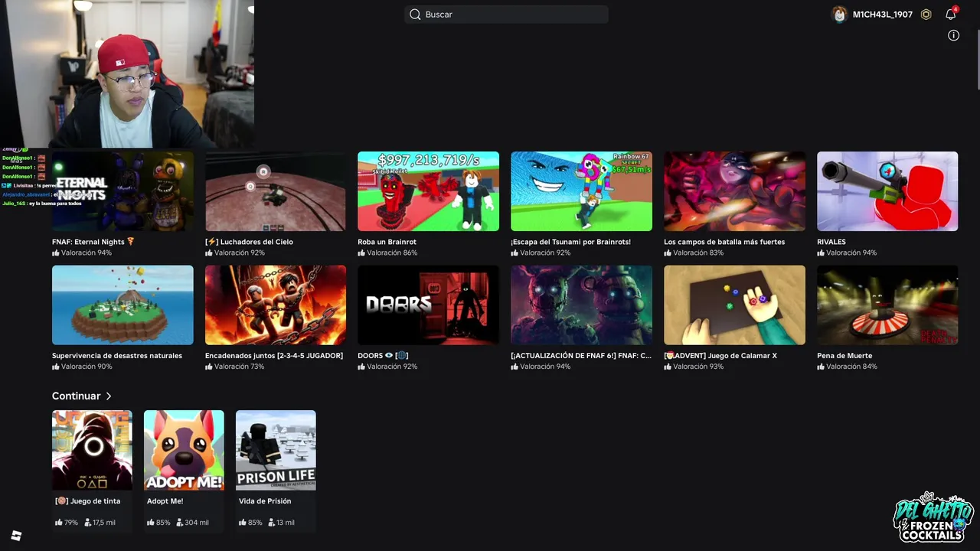Open Adopt Me! thumbnail

coord(184,450)
